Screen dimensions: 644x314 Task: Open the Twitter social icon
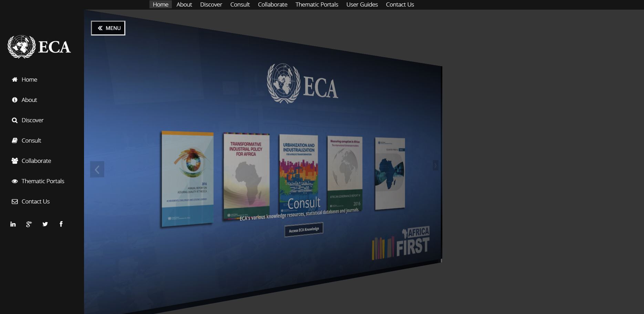tap(45, 223)
